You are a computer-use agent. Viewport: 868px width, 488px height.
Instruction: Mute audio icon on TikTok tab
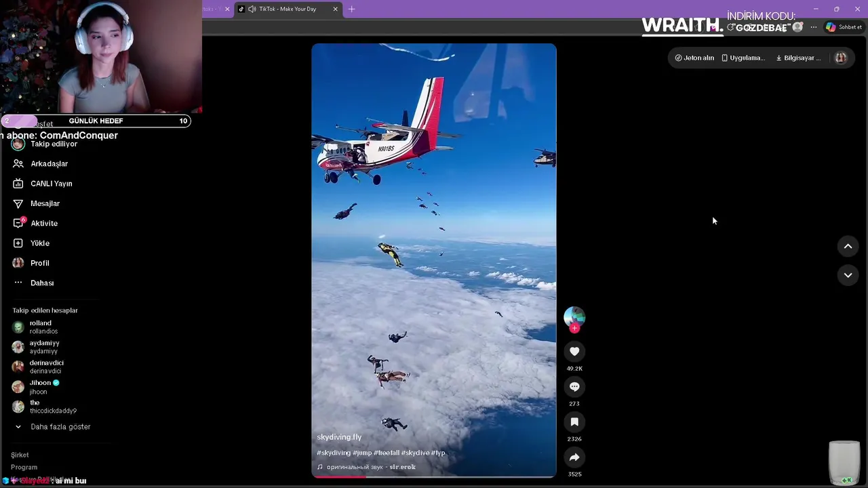pos(252,9)
